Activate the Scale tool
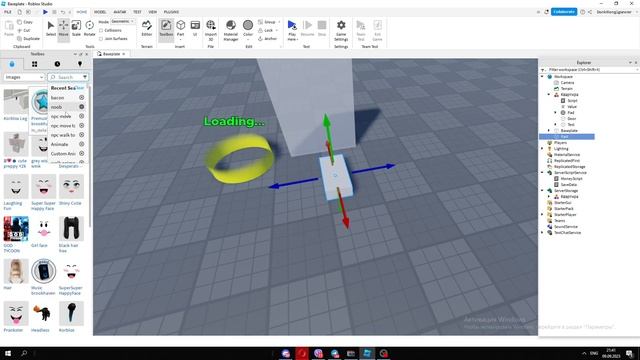 76,29
